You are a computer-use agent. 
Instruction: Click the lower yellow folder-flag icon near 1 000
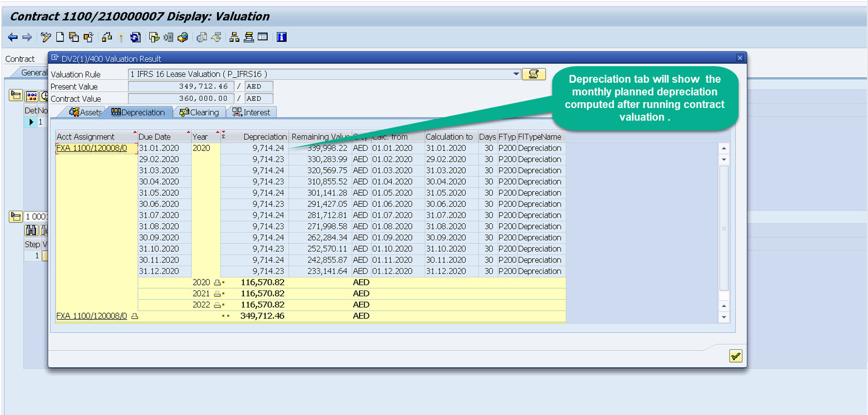[16, 217]
